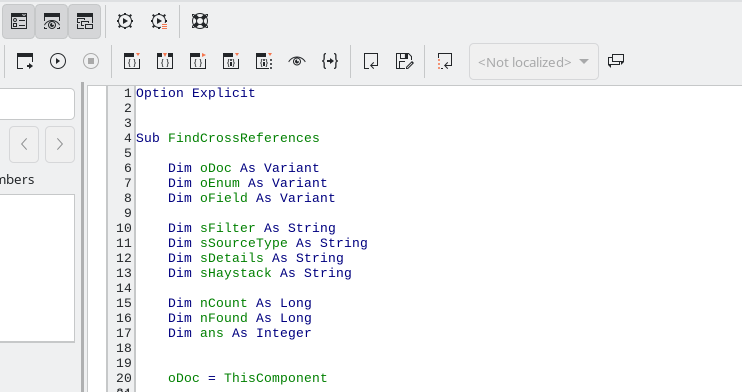Open LibreOffice Help lifebuoy icon
This screenshot has height=392, width=742.
[x=200, y=21]
